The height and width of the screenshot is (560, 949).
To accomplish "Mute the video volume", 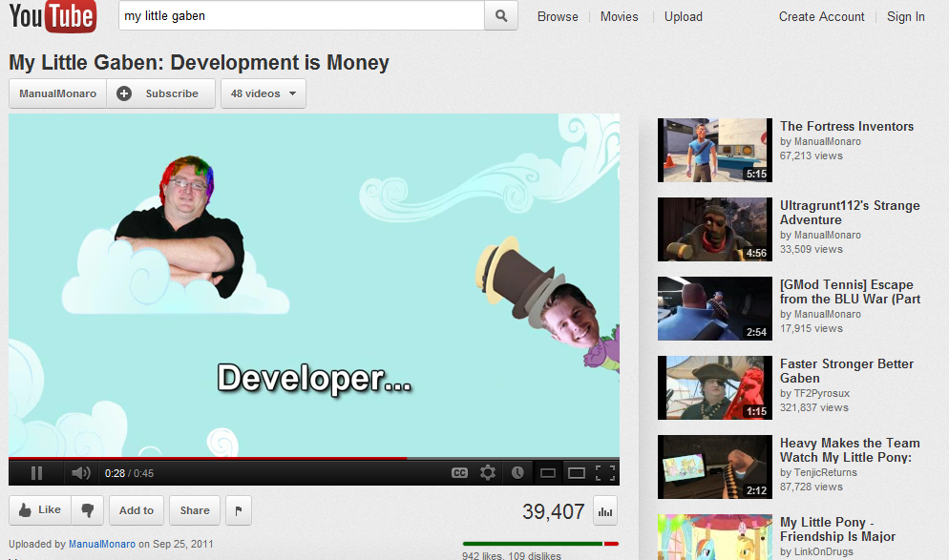I will tap(80, 473).
